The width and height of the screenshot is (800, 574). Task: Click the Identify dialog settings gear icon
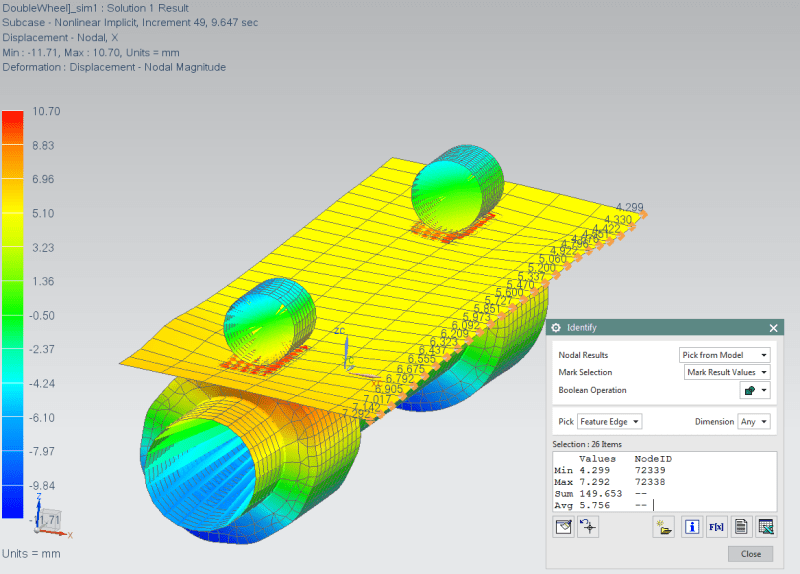coord(556,328)
